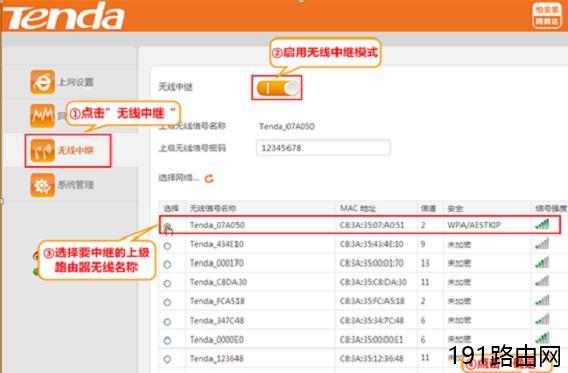Select radio button for Tenda_C8DA30
The image size is (568, 373).
click(167, 284)
